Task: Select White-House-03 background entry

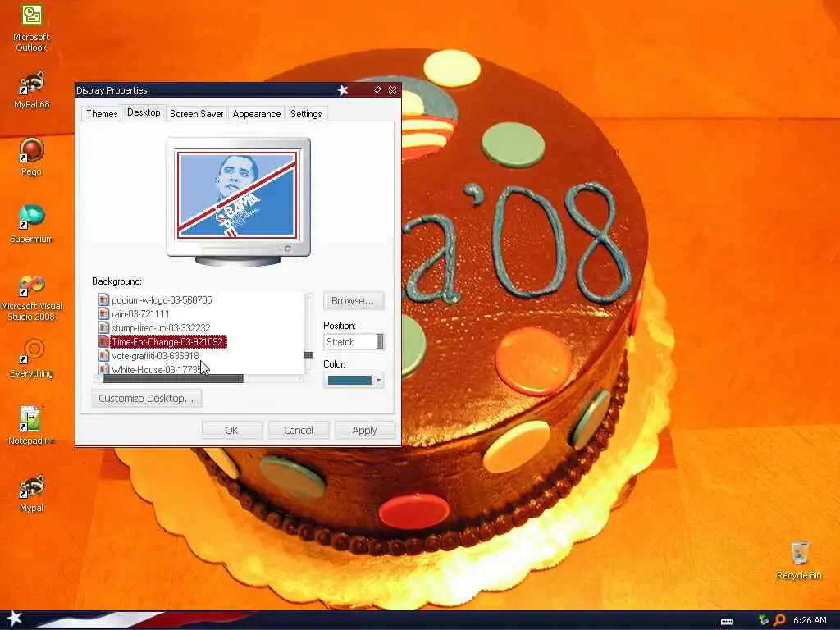Action: click(157, 369)
